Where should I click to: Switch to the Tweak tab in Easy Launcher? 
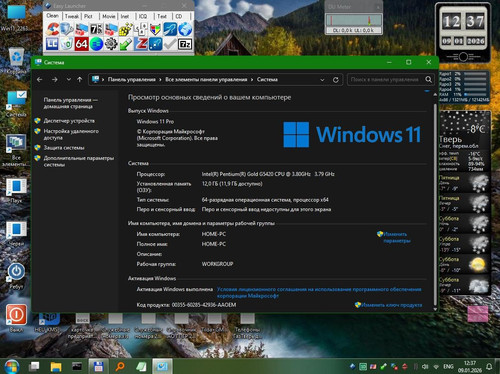tap(72, 16)
